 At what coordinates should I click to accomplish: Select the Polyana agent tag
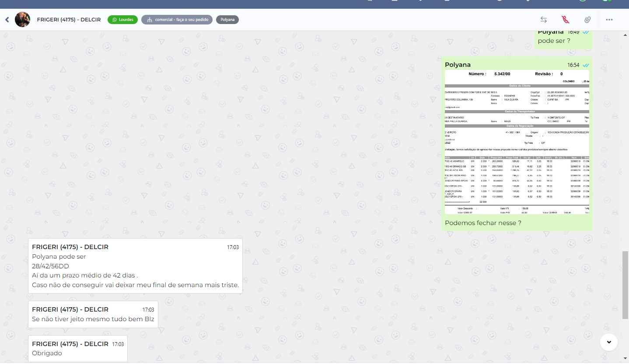tap(227, 20)
